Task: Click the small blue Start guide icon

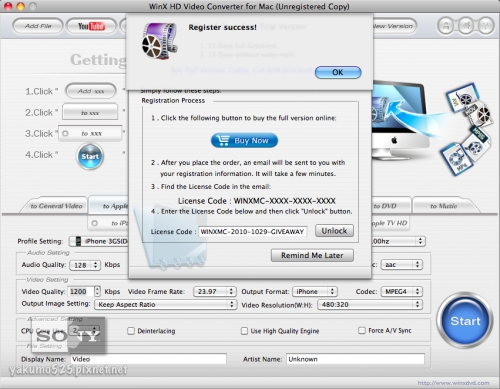Action: click(x=90, y=156)
